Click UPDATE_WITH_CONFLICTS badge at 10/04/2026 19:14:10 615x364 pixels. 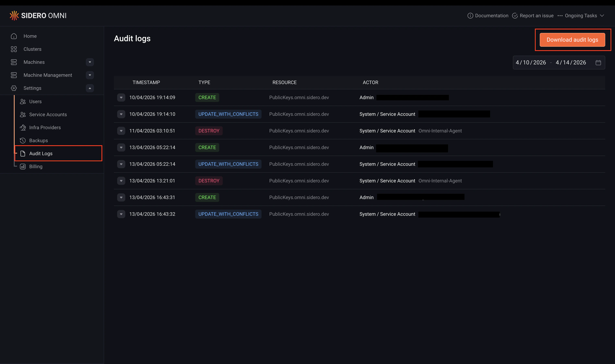point(228,114)
